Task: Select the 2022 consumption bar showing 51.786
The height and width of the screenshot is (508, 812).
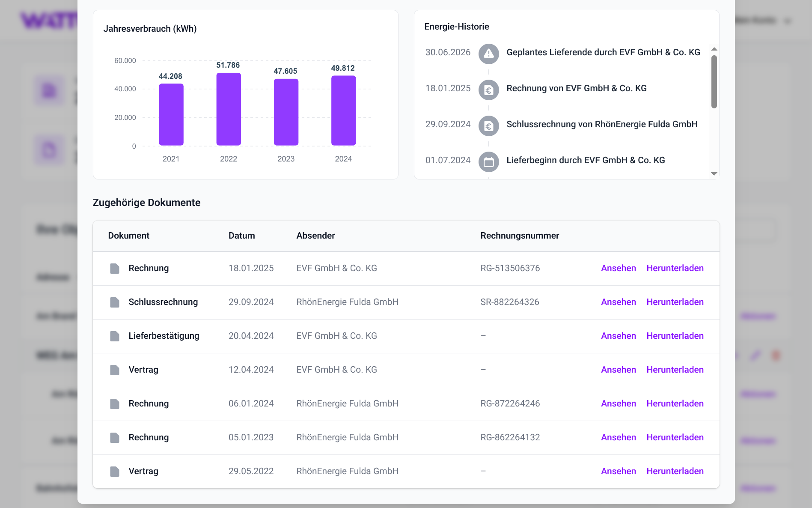Action: 229,109
